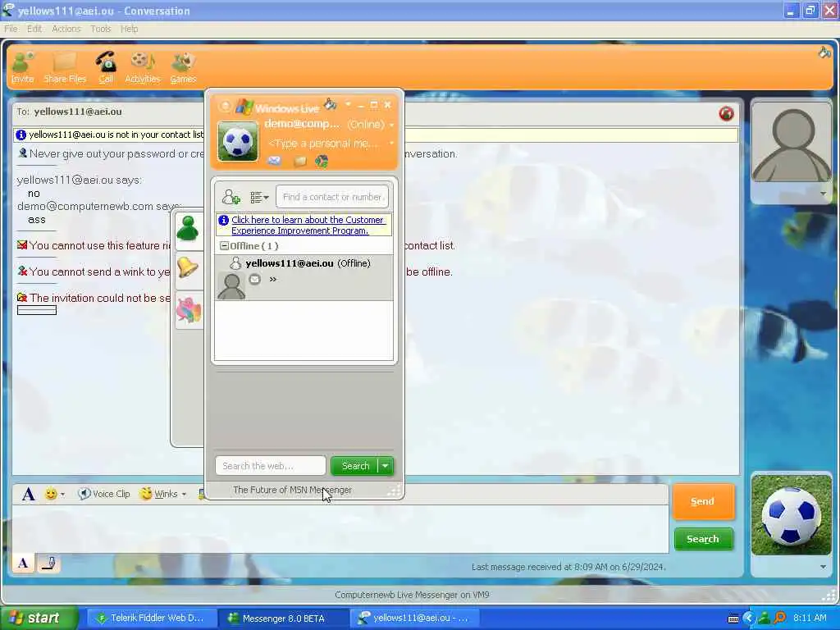The width and height of the screenshot is (840, 630).
Task: Click the orange magnifier icon in the system tray
Action: [780, 618]
